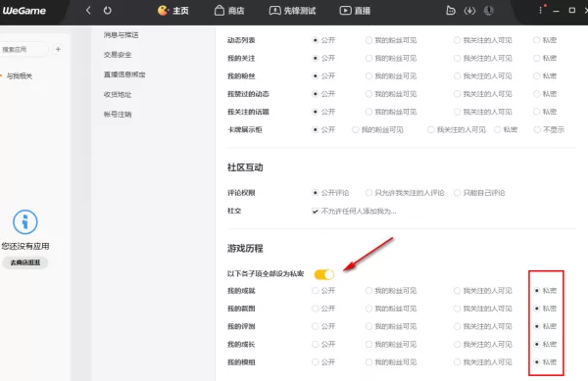Select 私密 for 我的成就

click(537, 290)
